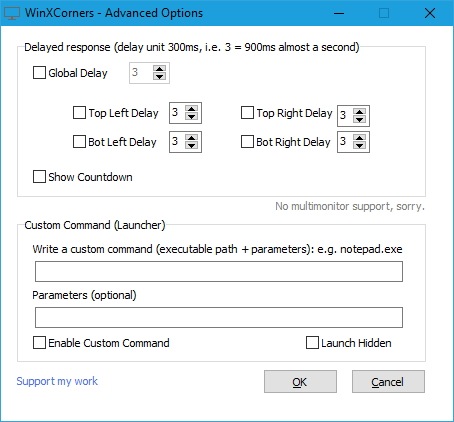
Task: Tick the Top Left Delay checkbox
Action: 79,113
